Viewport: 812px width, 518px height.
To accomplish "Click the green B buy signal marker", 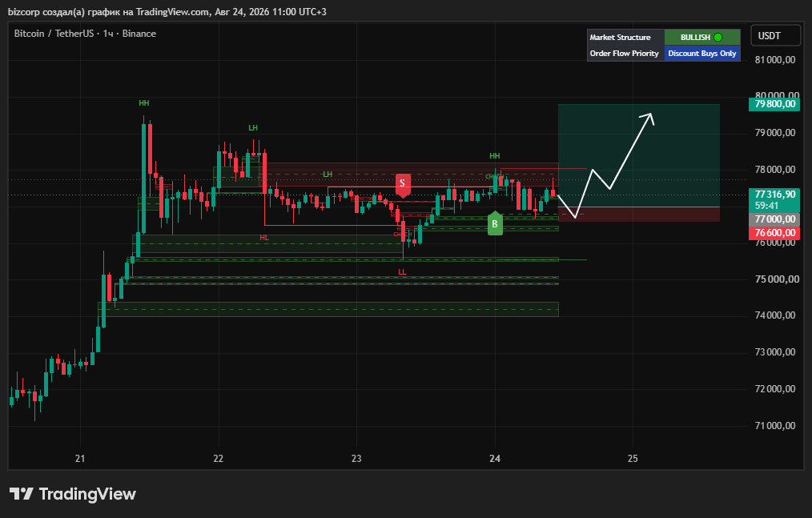I will click(495, 223).
